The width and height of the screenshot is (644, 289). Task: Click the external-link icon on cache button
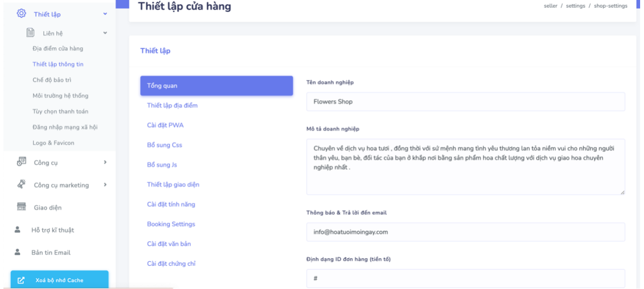tap(21, 280)
